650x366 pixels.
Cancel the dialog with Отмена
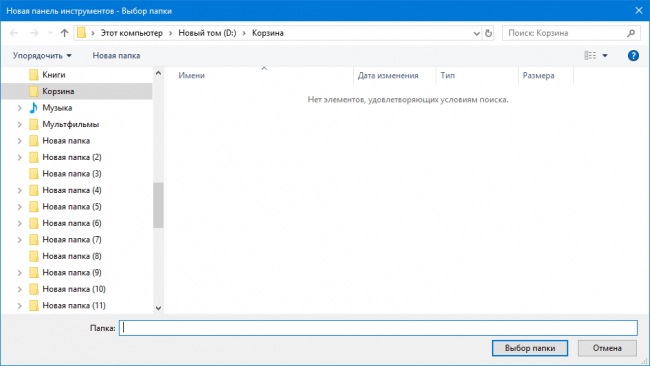[607, 348]
